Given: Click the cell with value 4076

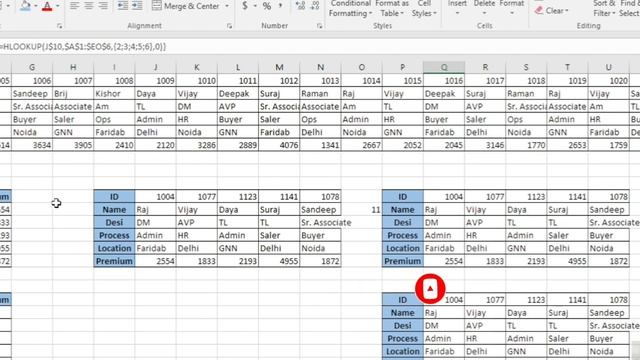Looking at the screenshot, I should pos(279,145).
